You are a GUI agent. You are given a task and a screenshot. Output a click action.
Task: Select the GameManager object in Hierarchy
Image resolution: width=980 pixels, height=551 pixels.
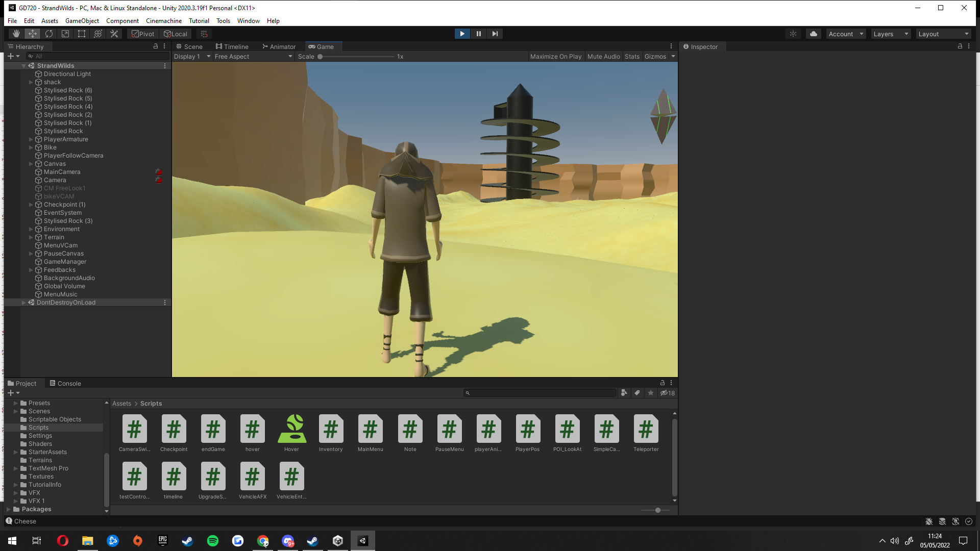pyautogui.click(x=65, y=262)
